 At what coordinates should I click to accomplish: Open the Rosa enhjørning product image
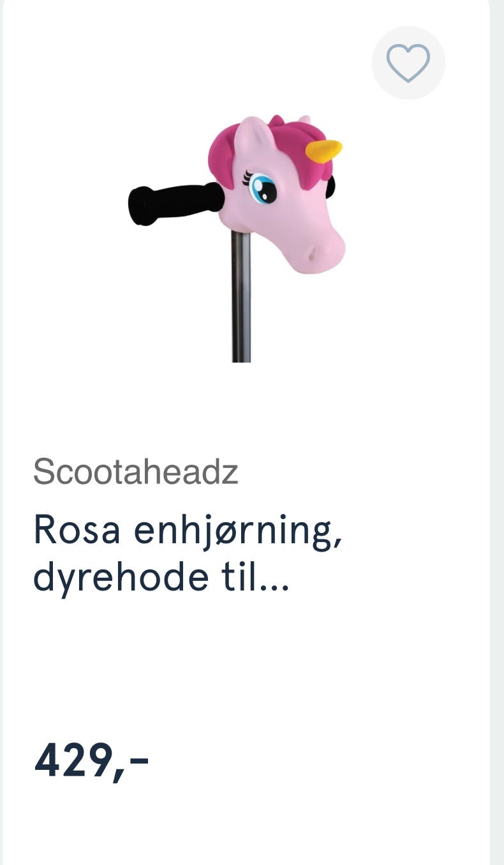point(236,238)
